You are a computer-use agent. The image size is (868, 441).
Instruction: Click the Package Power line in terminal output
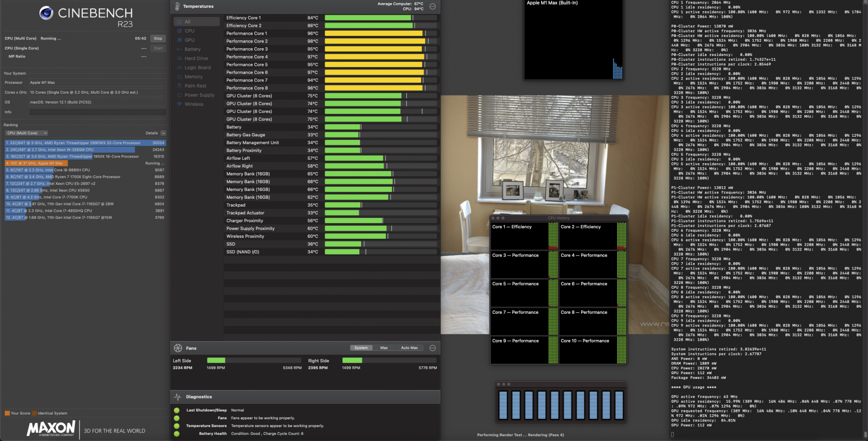coord(698,378)
